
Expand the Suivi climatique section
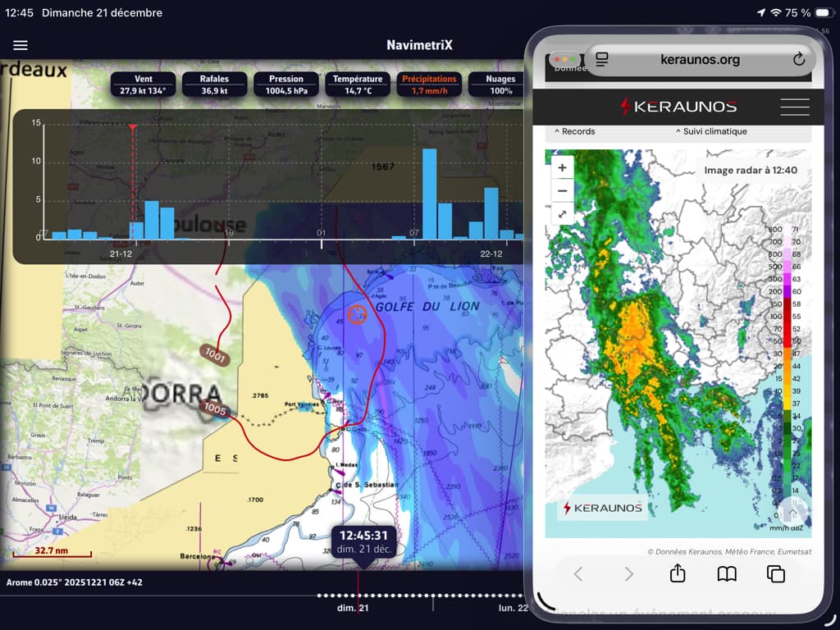pyautogui.click(x=711, y=131)
